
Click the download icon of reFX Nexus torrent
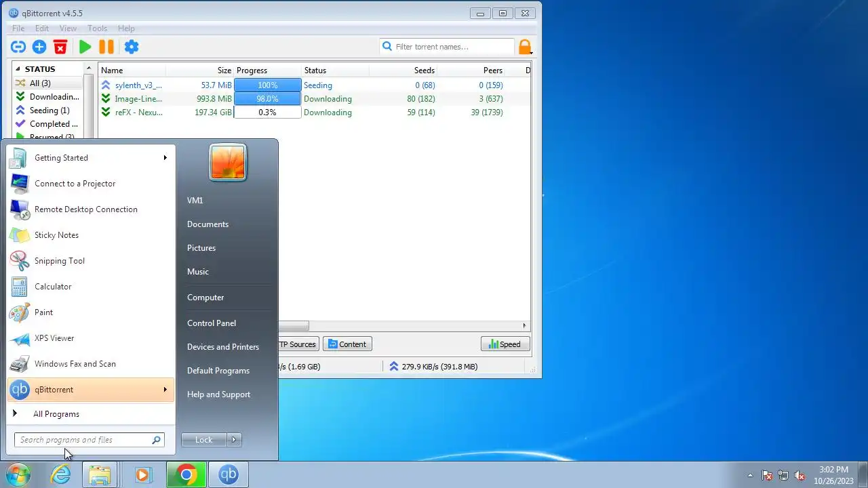coord(106,113)
